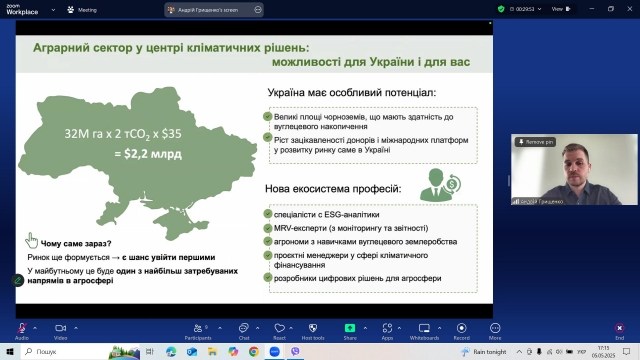This screenshot has height=360, width=640.
Task: Open the Meeting tab at top
Action: (x=82, y=10)
